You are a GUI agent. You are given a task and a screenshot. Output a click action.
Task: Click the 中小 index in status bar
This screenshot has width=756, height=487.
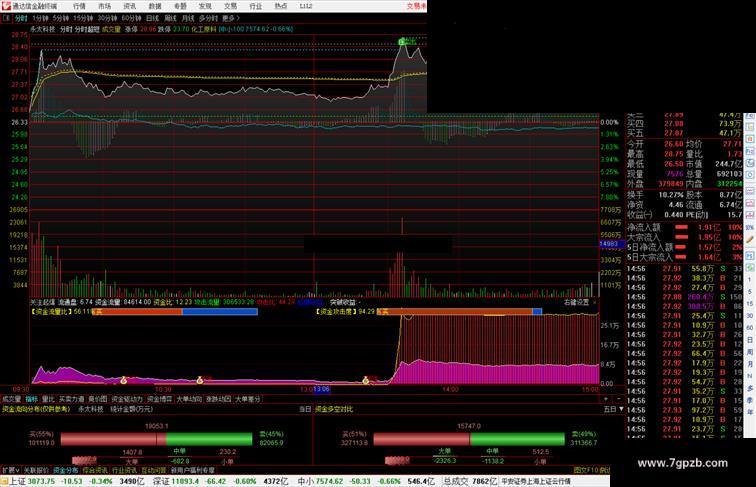[366, 481]
